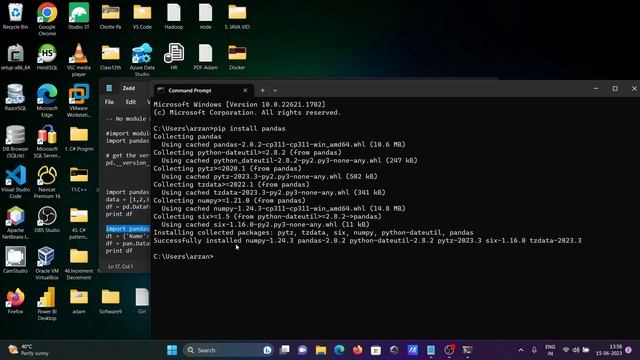Open VLC media player shortcut

pyautogui.click(x=78, y=60)
